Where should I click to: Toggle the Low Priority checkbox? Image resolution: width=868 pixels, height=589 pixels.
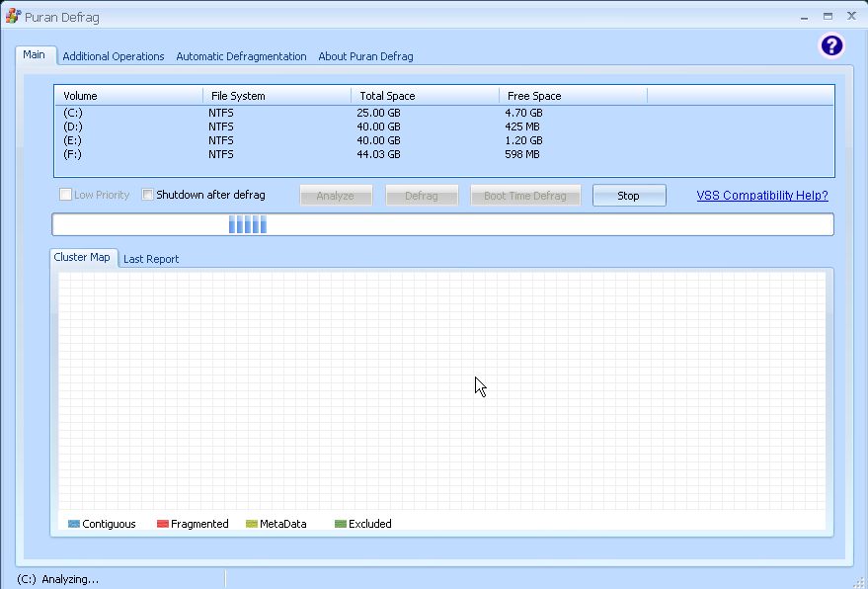65,195
